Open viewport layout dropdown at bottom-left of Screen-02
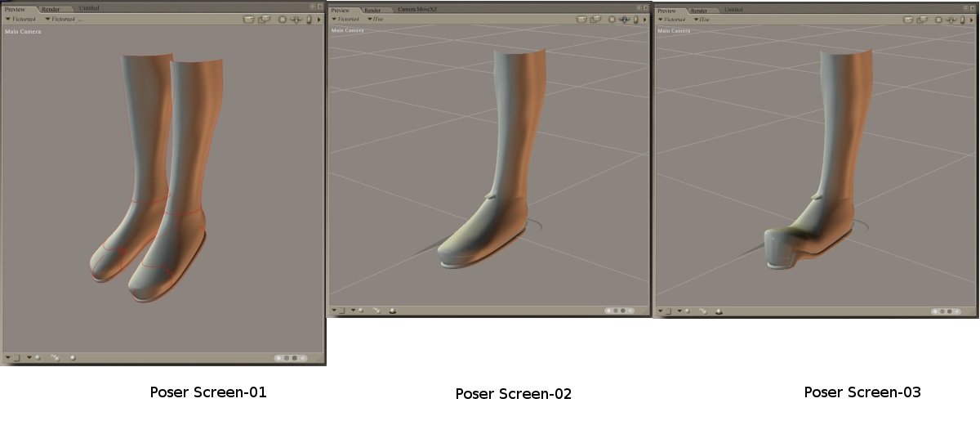Viewport: 980px width, 421px height. coord(337,311)
